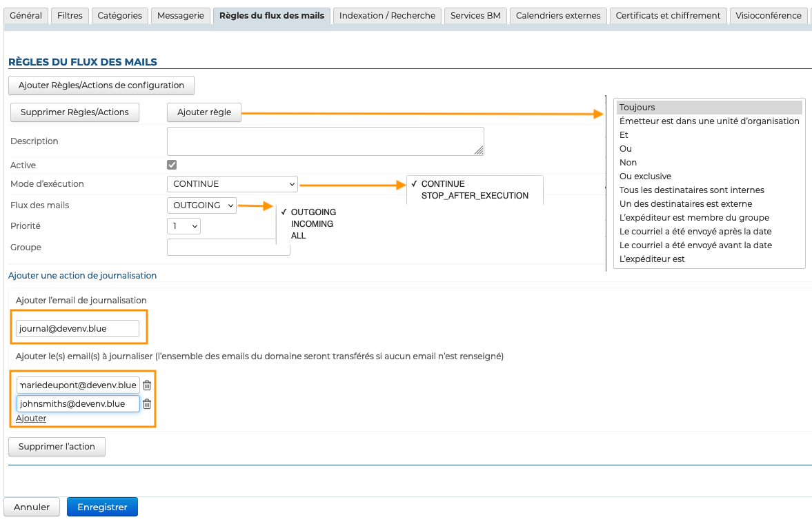Choose 'Un des destinataires est externe' option
This screenshot has width=812, height=524.
[x=685, y=204]
